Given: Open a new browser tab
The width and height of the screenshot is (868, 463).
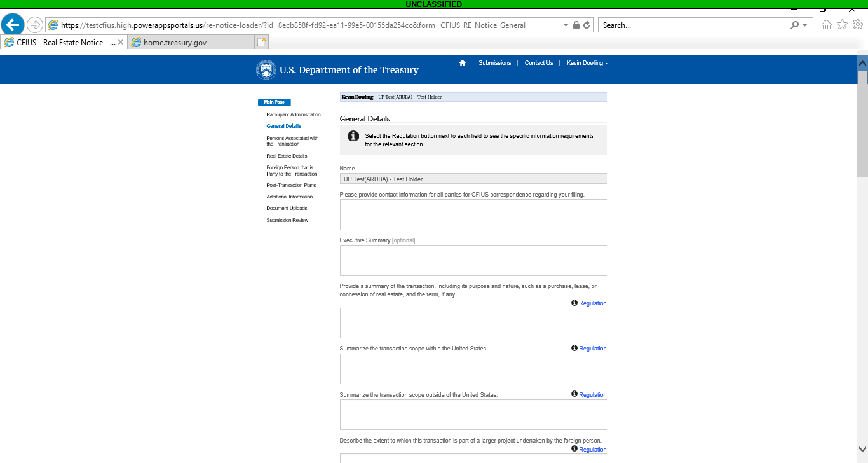Looking at the screenshot, I should click(x=262, y=42).
